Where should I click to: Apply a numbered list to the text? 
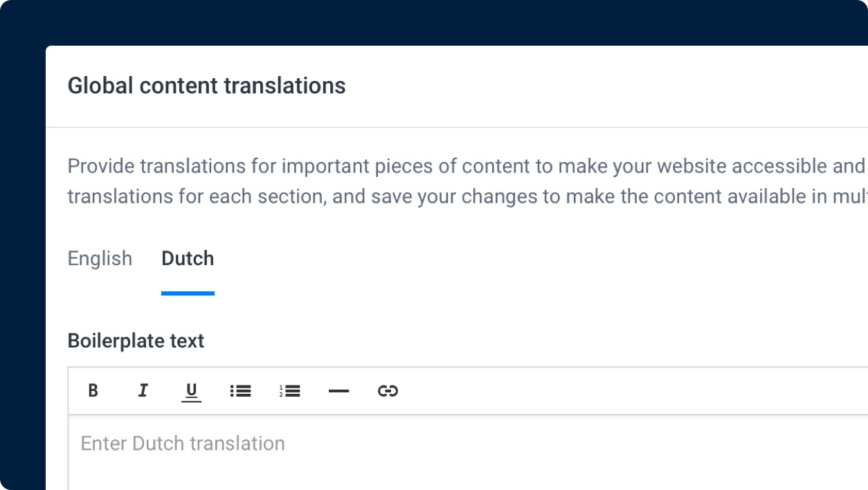pos(289,391)
